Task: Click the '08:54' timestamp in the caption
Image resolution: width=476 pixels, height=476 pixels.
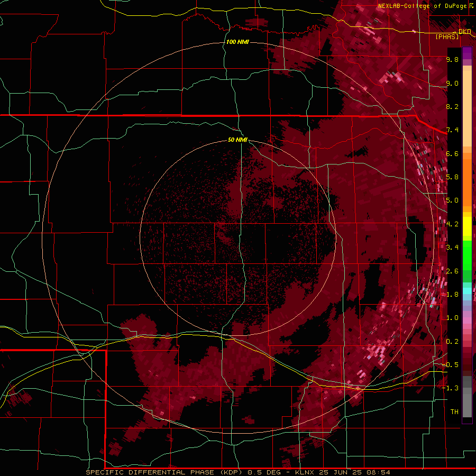Action: (380, 472)
